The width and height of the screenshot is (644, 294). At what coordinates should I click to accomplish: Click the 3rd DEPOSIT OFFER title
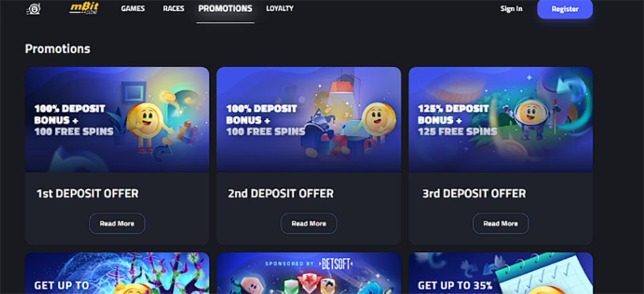click(474, 193)
